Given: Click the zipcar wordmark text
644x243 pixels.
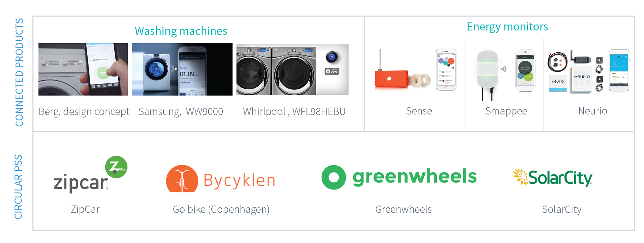Looking at the screenshot, I should [x=81, y=183].
